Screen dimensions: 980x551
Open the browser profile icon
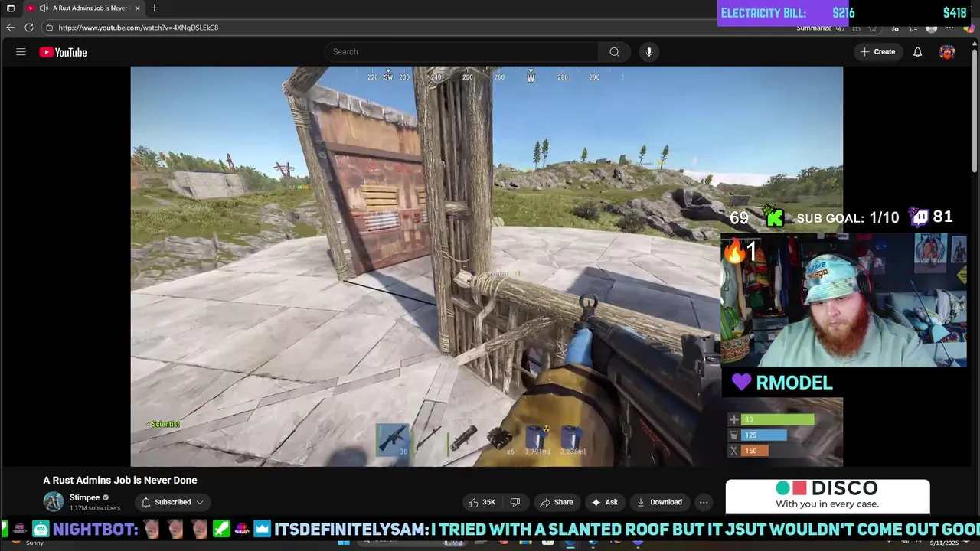pos(931,28)
